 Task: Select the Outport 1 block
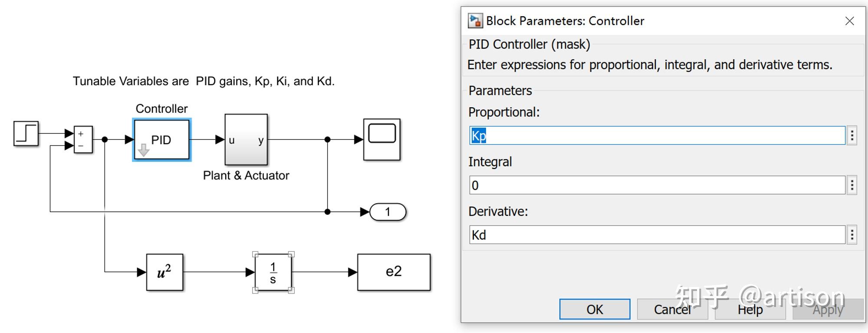click(388, 212)
